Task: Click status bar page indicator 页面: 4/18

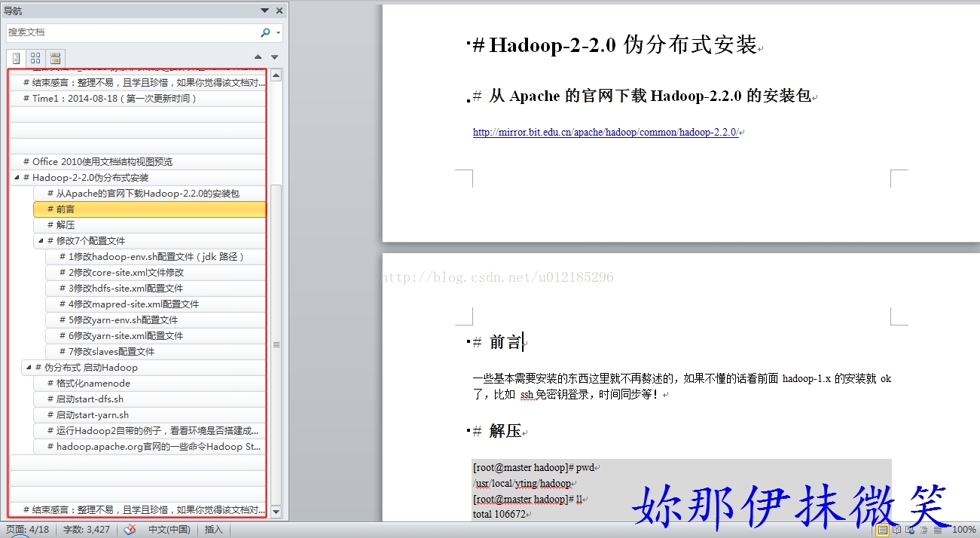Action: pos(28,530)
